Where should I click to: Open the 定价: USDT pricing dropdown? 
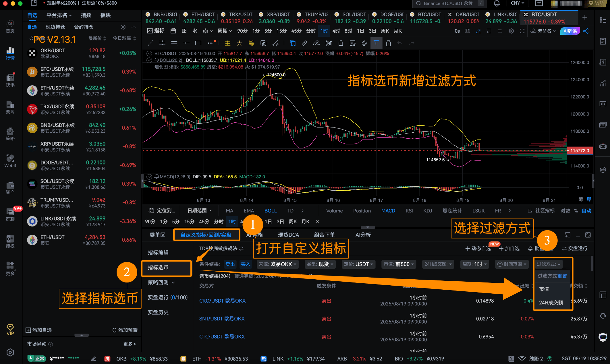pyautogui.click(x=358, y=264)
